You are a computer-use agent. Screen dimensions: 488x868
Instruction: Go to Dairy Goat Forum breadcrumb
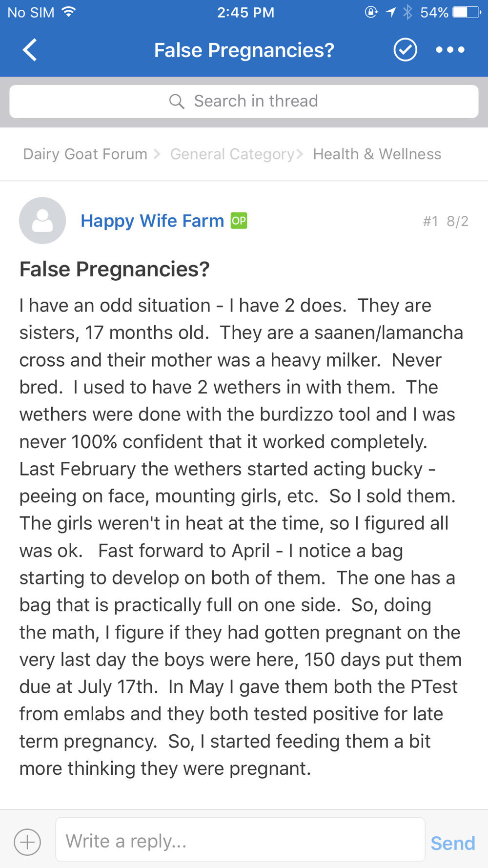(x=85, y=154)
